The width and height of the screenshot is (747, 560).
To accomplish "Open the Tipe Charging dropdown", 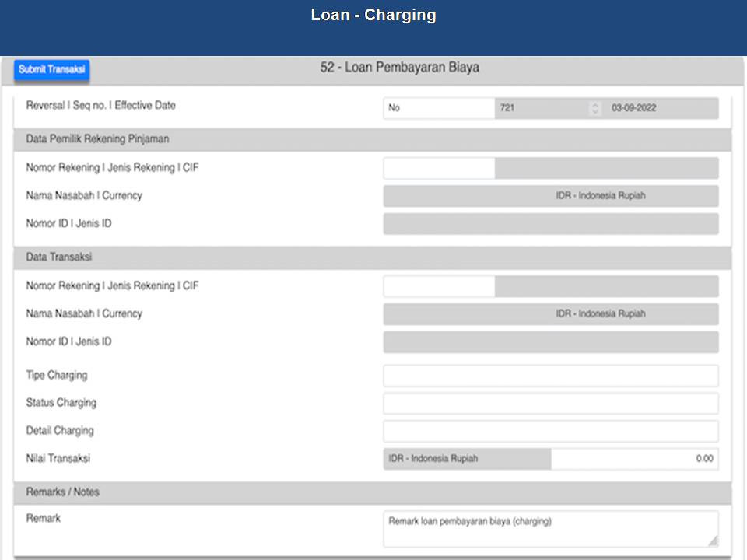I will coord(550,376).
